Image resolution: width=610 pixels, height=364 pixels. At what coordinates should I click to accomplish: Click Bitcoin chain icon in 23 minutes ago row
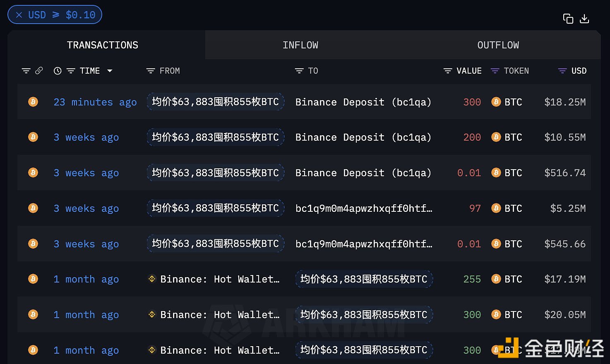tap(33, 102)
